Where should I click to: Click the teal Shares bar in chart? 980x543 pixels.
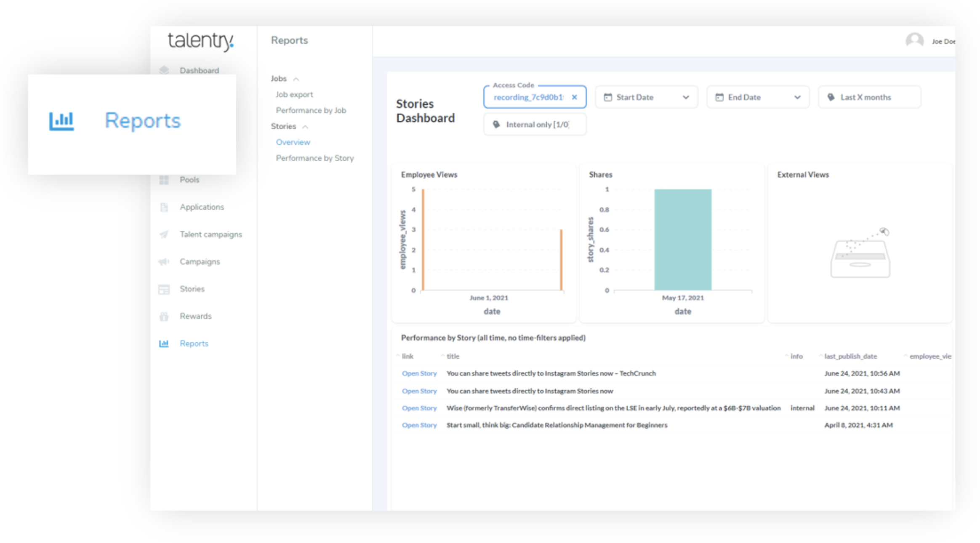(x=682, y=239)
